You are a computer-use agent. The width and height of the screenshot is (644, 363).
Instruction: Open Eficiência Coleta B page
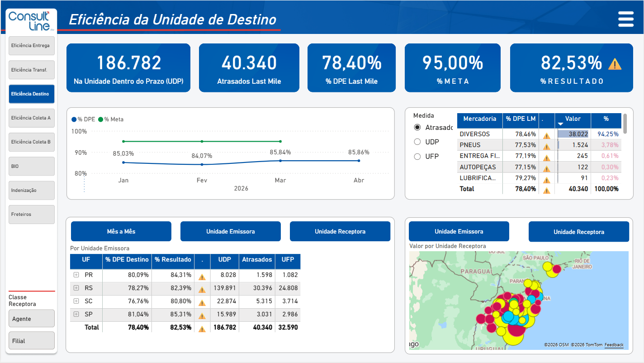pos(32,142)
